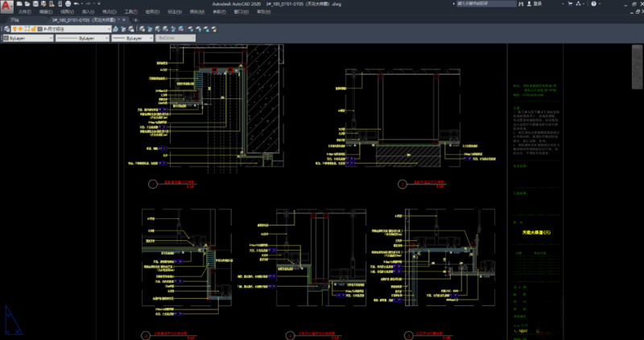Screen dimensions: 644x340
Task: Toggle the layer freeze sun icon
Action: tap(22, 28)
